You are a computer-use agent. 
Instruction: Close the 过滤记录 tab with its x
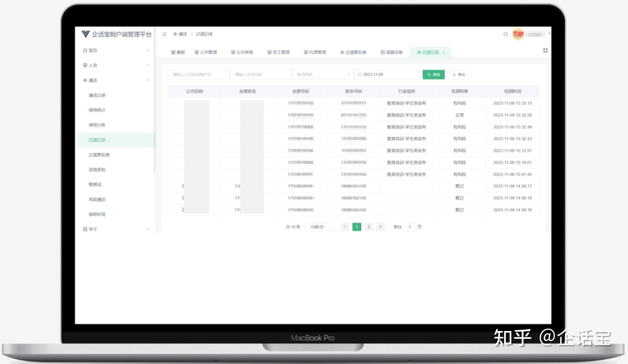click(443, 53)
